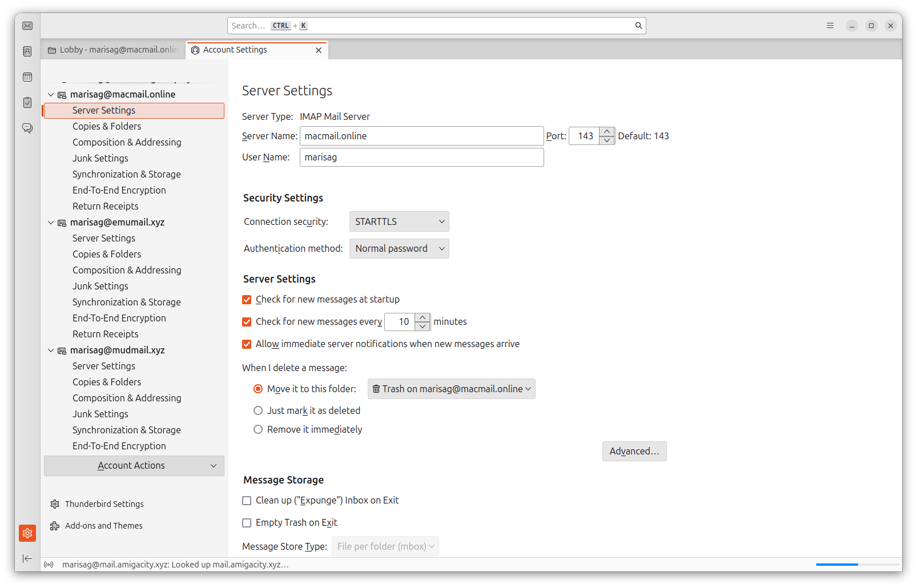Increase the Port number with up arrow
Viewport: 917px width, 588px height.
click(607, 132)
